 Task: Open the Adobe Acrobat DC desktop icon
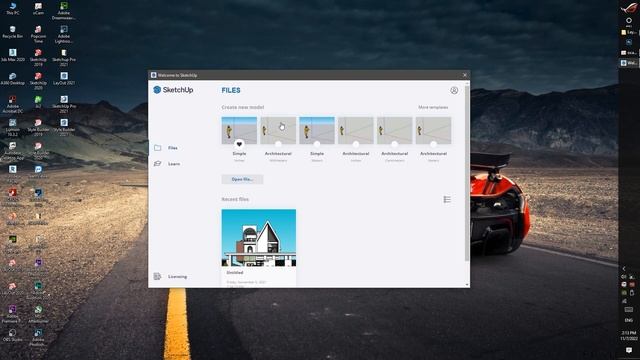(x=13, y=104)
